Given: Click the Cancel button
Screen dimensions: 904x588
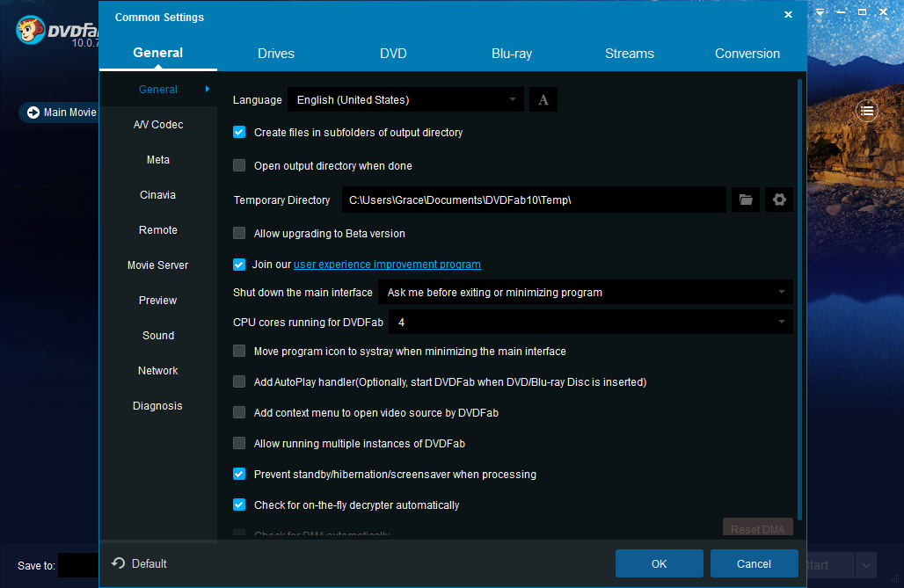Looking at the screenshot, I should point(755,563).
